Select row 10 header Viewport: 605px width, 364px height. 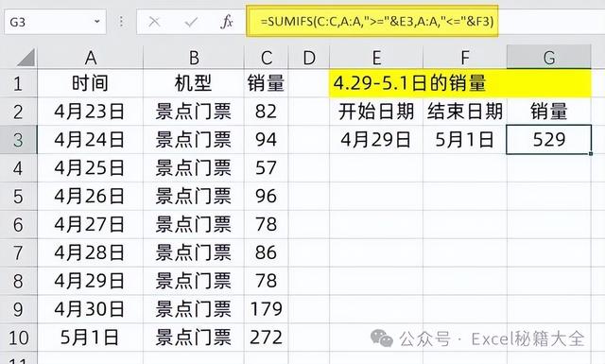[x=19, y=338]
